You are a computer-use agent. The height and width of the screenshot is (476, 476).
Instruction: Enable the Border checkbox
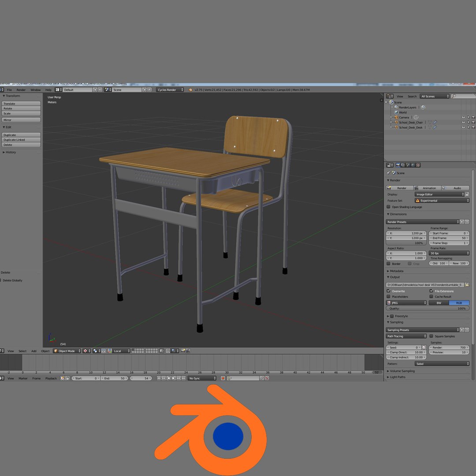click(x=388, y=264)
